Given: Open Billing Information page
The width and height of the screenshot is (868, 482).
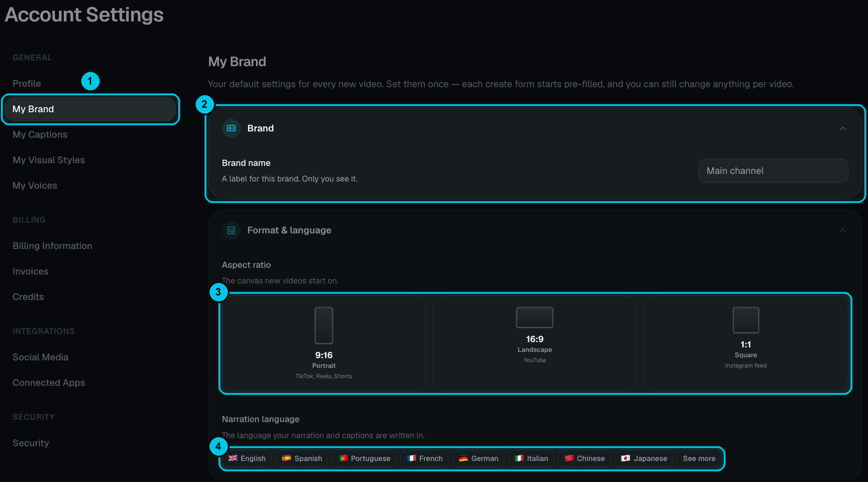Looking at the screenshot, I should pos(52,246).
